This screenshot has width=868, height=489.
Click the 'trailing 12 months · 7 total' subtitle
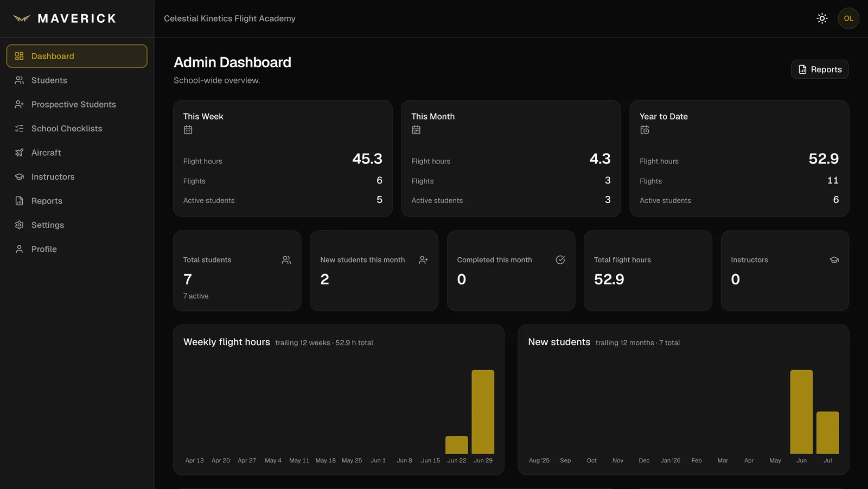[x=637, y=343]
